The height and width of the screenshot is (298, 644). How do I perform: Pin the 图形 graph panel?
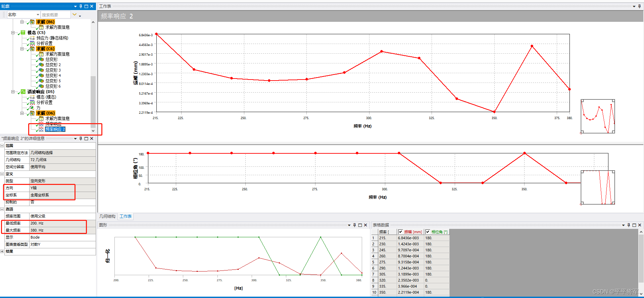(354, 225)
